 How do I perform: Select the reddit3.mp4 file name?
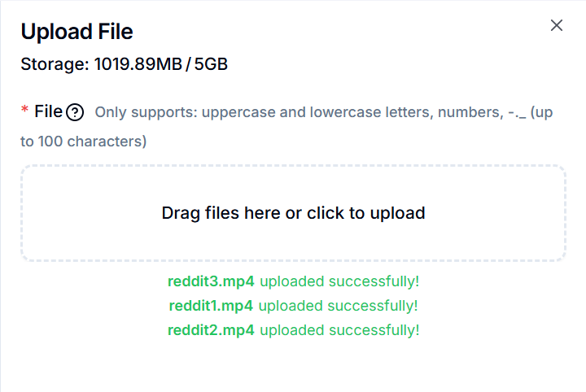211,281
